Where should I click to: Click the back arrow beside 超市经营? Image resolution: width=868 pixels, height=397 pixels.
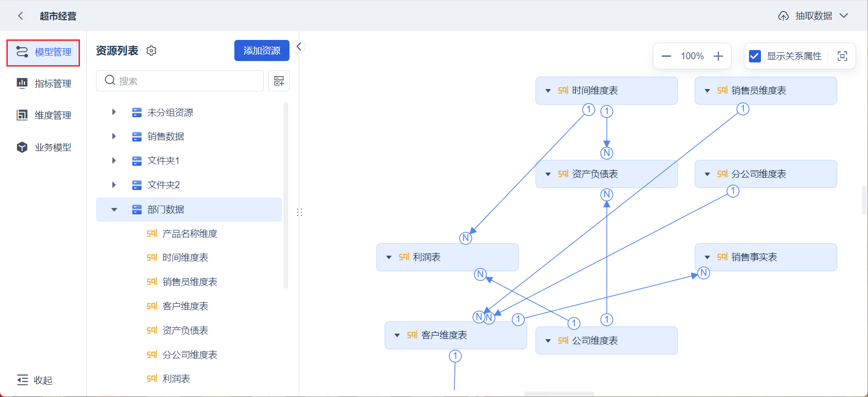coord(20,16)
